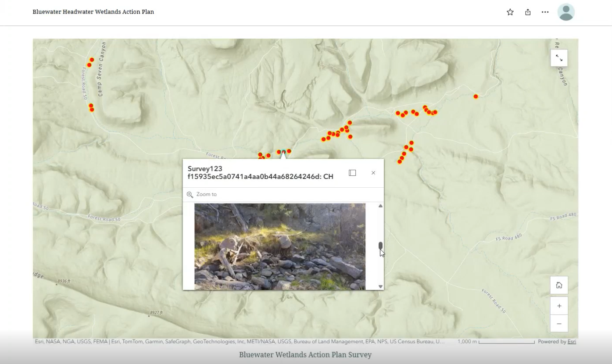This screenshot has width=612, height=364.
Task: Click the magnifier icon beside Zoom to
Action: [190, 194]
